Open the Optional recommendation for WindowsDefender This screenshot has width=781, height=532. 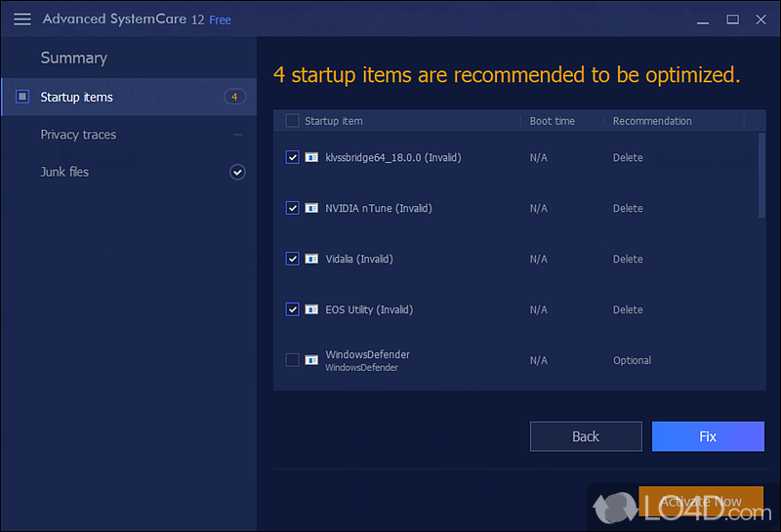click(x=632, y=360)
